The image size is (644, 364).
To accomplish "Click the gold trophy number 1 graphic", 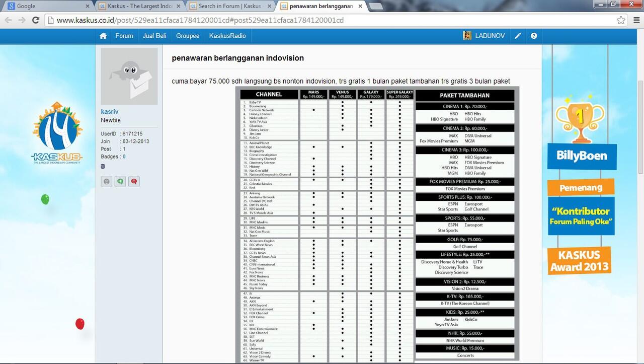I will pyautogui.click(x=580, y=119).
